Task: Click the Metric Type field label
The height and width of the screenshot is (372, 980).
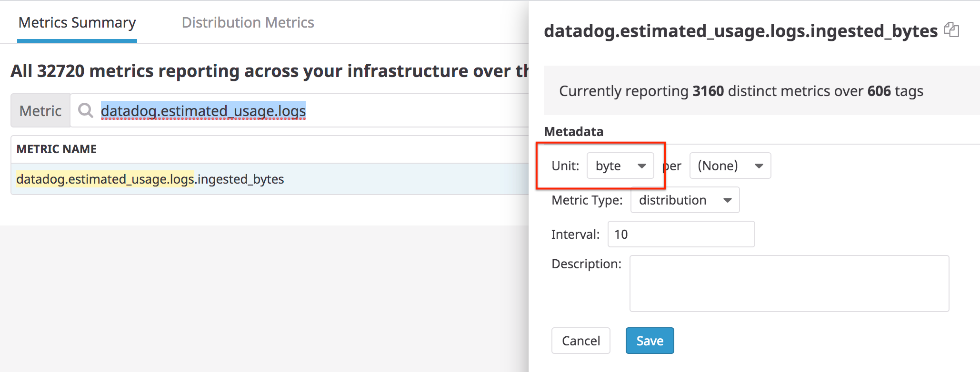Action: pos(587,200)
